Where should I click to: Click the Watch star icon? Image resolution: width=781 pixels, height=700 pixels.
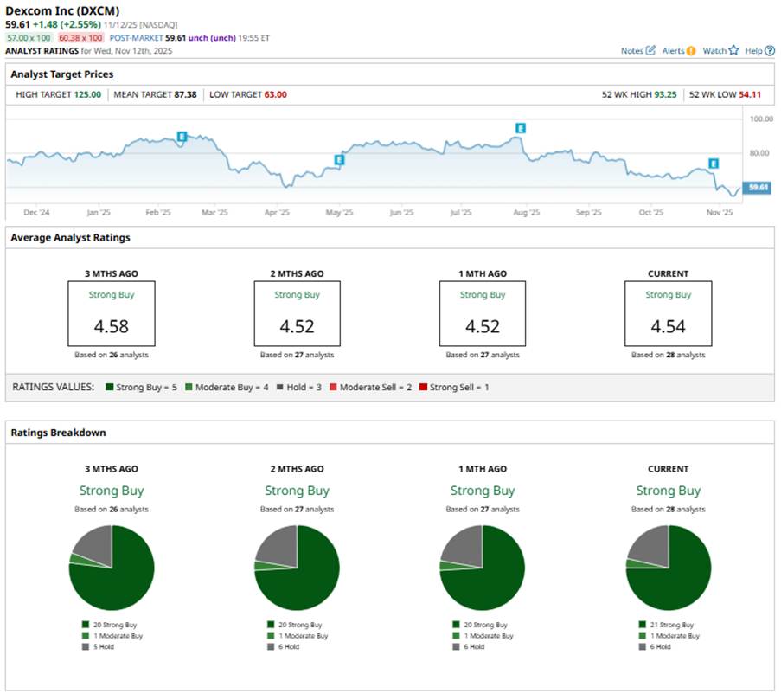point(733,51)
